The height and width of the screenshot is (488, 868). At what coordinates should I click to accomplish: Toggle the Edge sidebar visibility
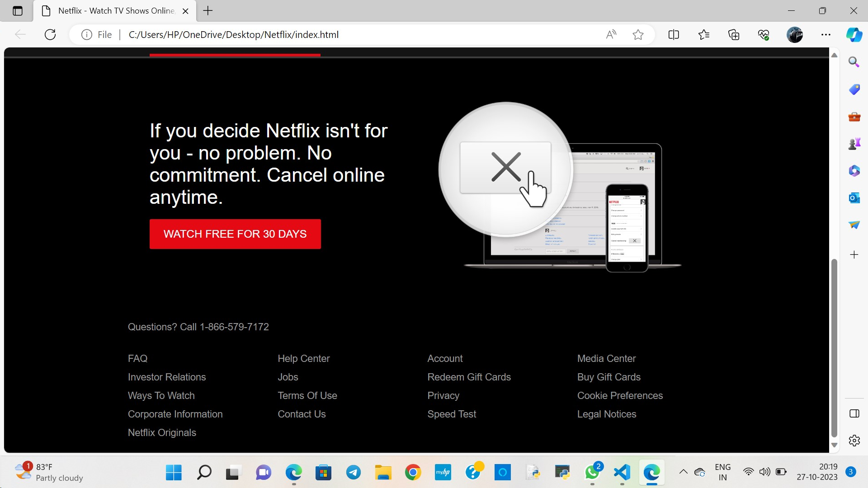854,413
